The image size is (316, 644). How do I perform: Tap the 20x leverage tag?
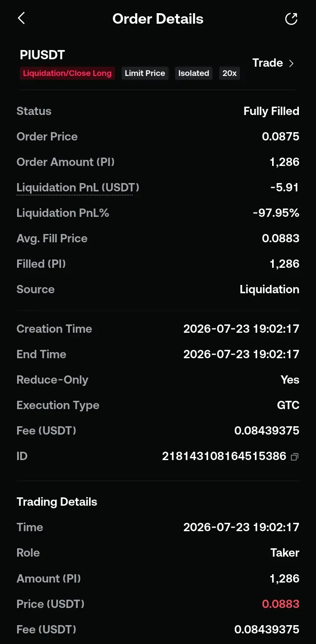230,73
